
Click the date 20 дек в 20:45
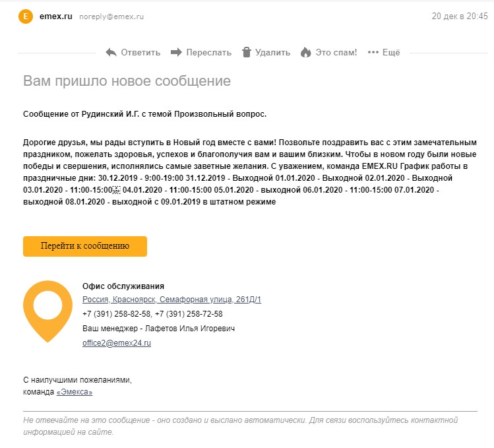click(459, 16)
